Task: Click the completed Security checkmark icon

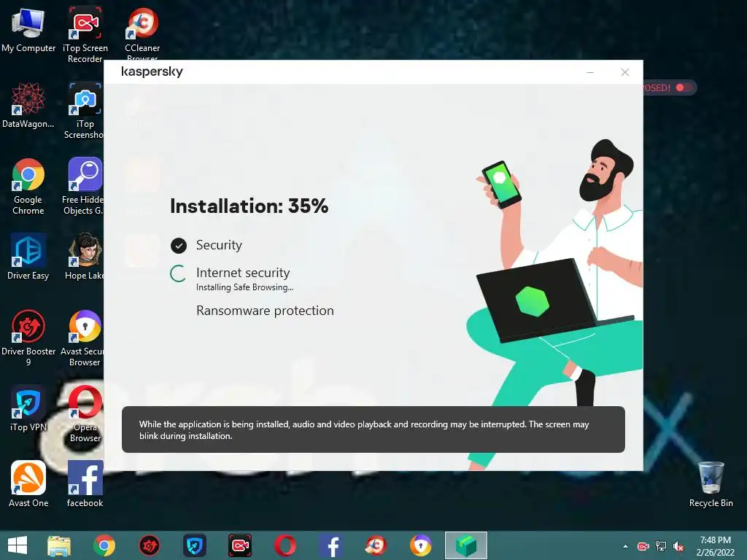Action: [179, 246]
